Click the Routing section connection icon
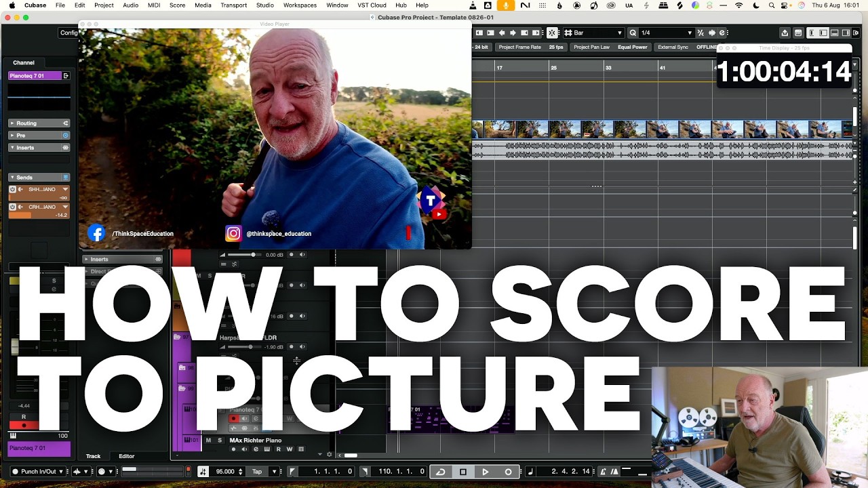The width and height of the screenshot is (868, 488). 66,123
